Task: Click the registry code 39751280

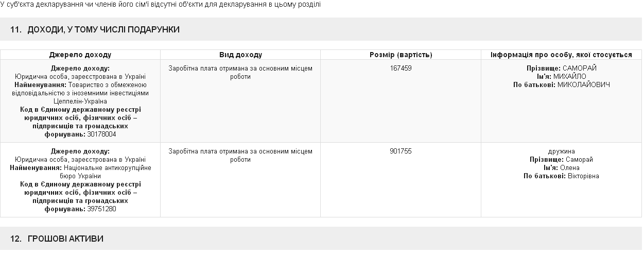Action: tap(101, 209)
